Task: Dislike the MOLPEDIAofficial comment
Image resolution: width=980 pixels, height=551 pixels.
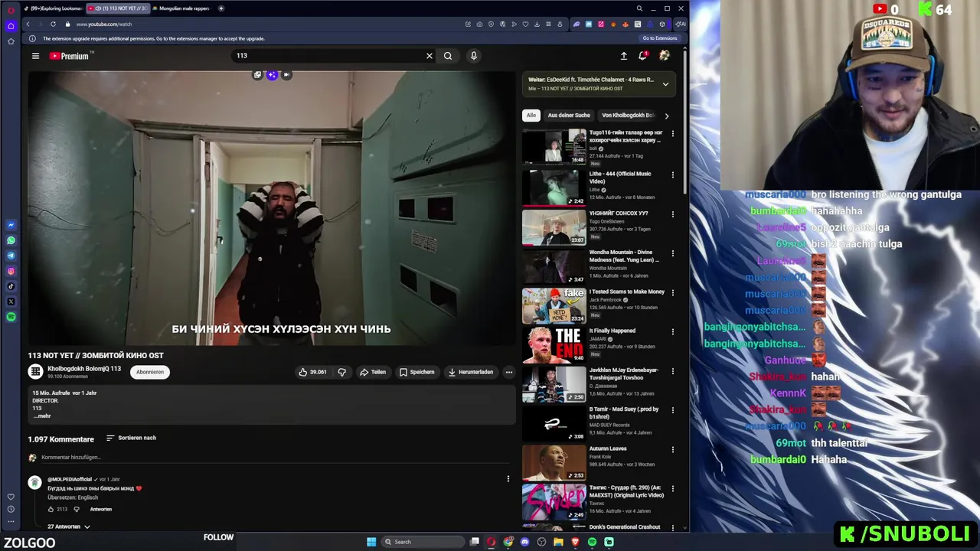Action: tap(76, 509)
